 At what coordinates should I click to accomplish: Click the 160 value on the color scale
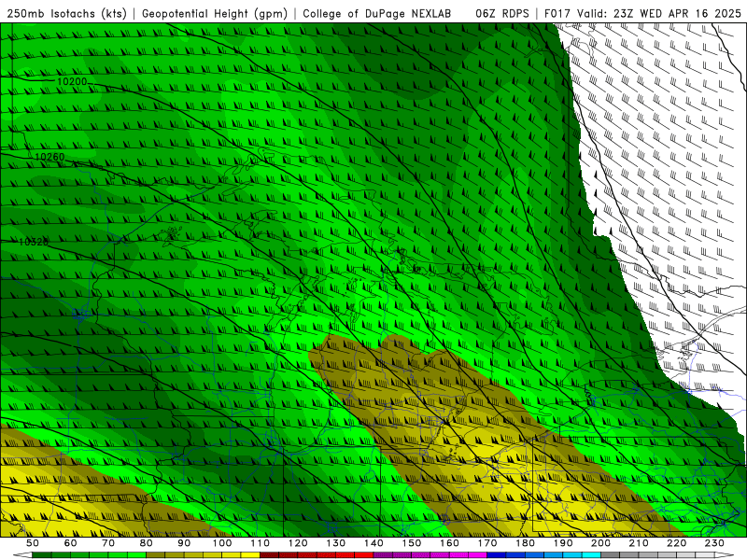[x=449, y=543]
